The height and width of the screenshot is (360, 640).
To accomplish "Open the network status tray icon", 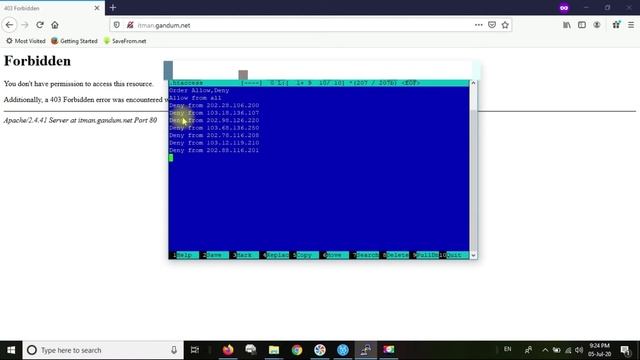I will tap(568, 350).
